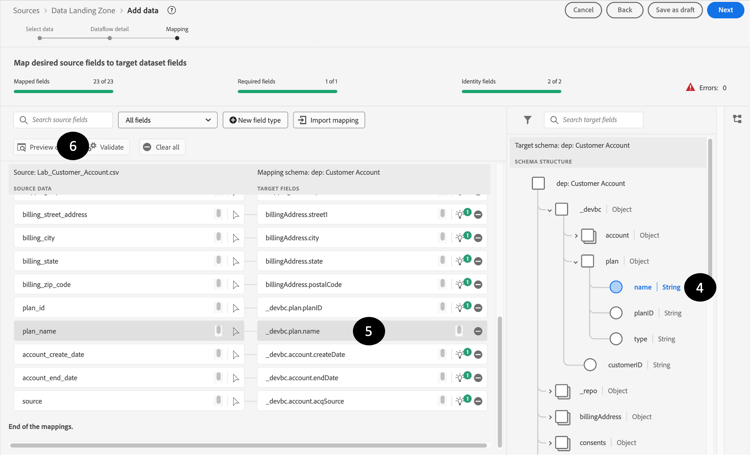Collapse the _devbc object node

pos(550,210)
